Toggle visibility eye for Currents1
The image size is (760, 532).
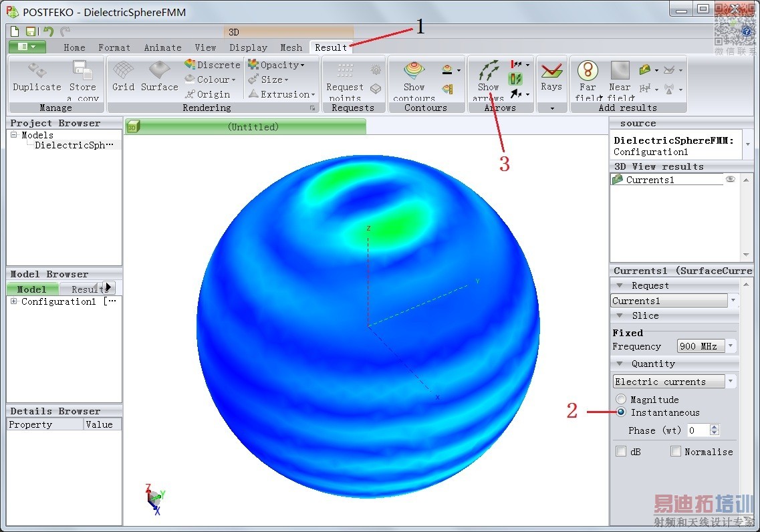[730, 179]
